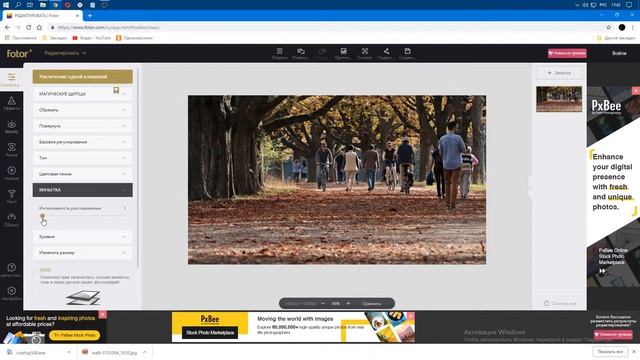Open the Text tool in left sidebar
The width and height of the screenshot is (640, 360).
click(11, 196)
